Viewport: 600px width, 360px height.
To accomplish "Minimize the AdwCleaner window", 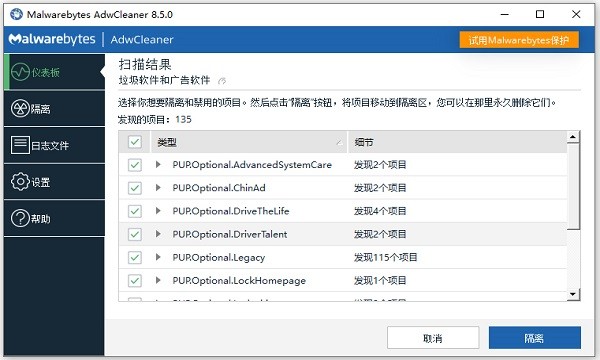I will tap(505, 15).
